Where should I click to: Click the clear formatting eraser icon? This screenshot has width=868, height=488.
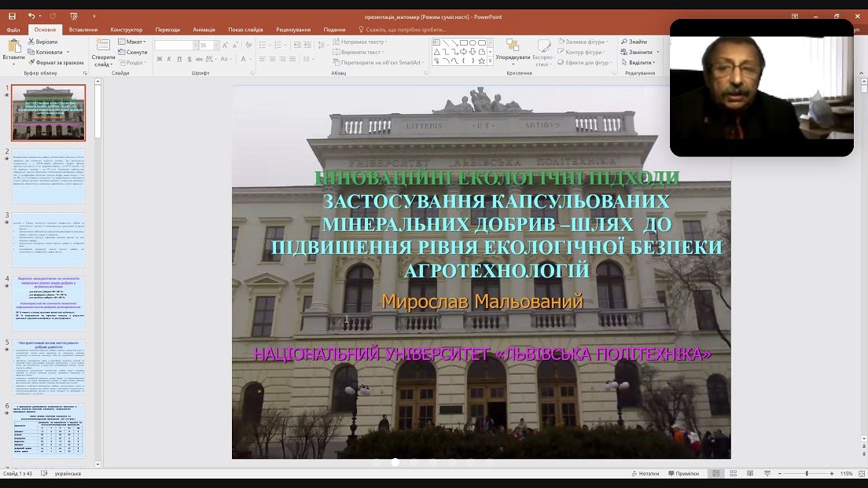[x=248, y=45]
